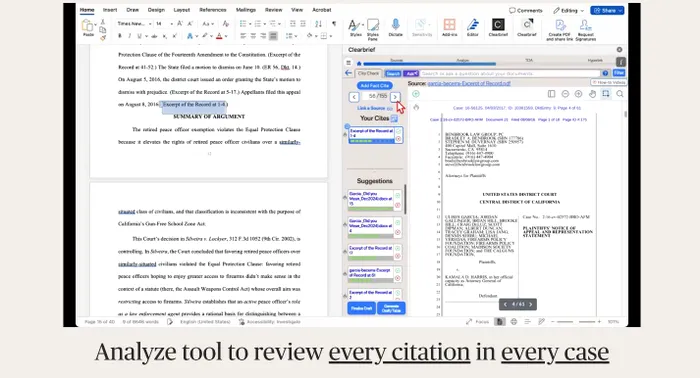Open garcia-becerra Excerpt of Record link
The height and width of the screenshot is (378, 700).
pyautogui.click(x=469, y=83)
